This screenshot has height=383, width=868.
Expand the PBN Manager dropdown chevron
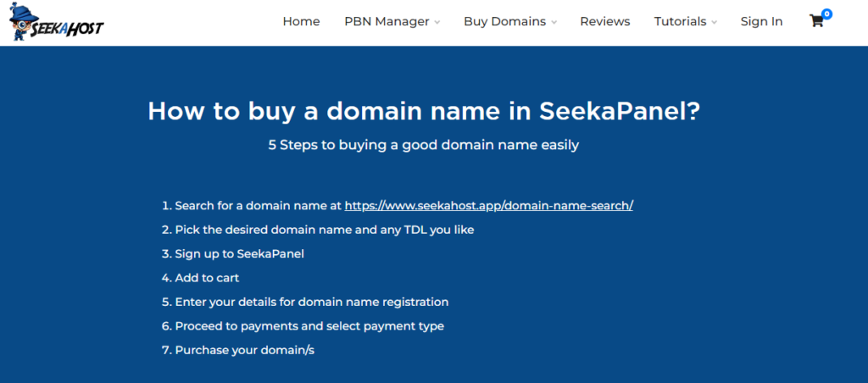pos(437,22)
